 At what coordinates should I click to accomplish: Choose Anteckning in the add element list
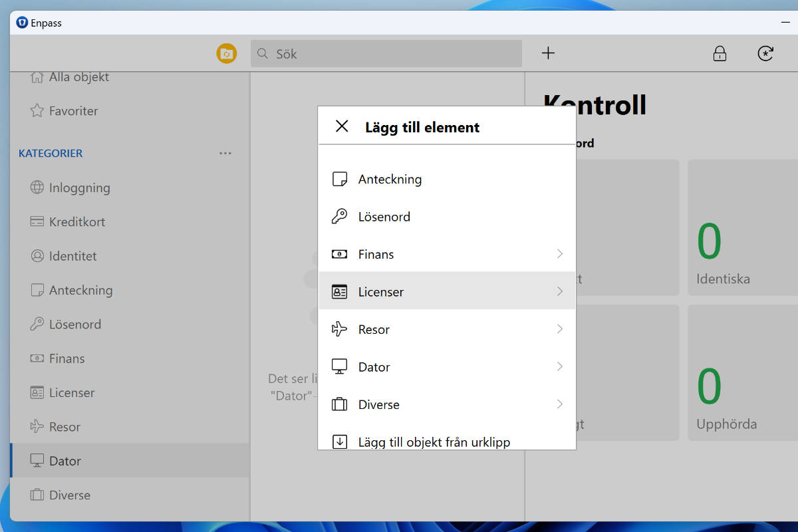click(x=447, y=179)
